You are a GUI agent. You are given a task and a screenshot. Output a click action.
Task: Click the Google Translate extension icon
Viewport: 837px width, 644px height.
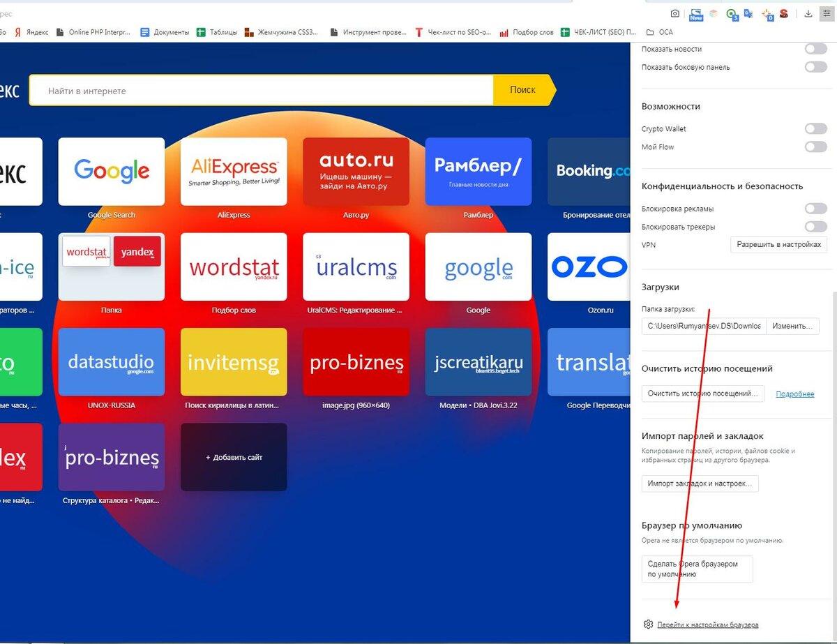(748, 13)
